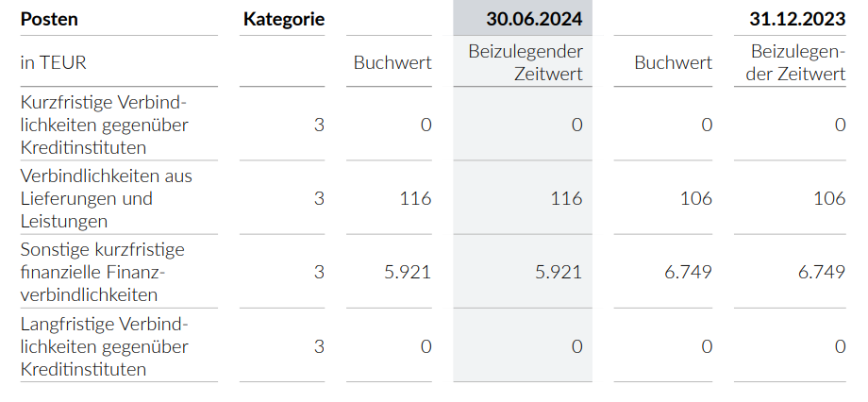Click Buchwert value 106 for 31.12.2023
868x402 pixels.
click(x=696, y=198)
